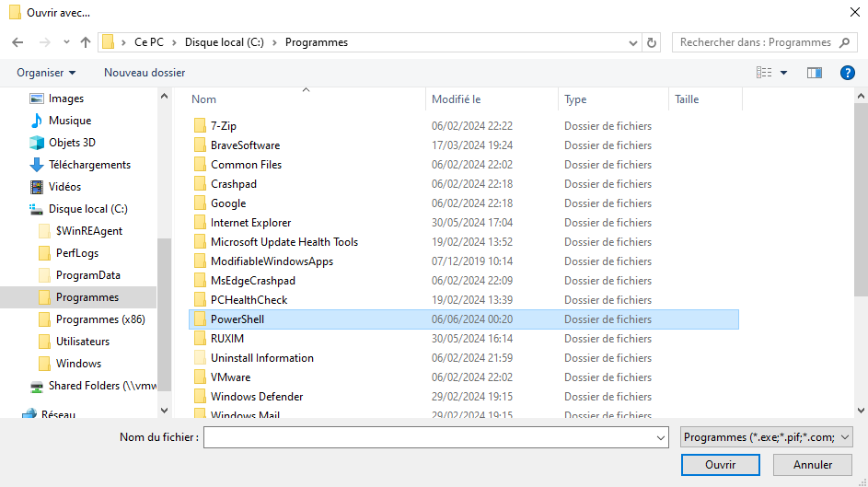Click the Up one level arrow
The width and height of the screenshot is (868, 487).
coord(86,42)
